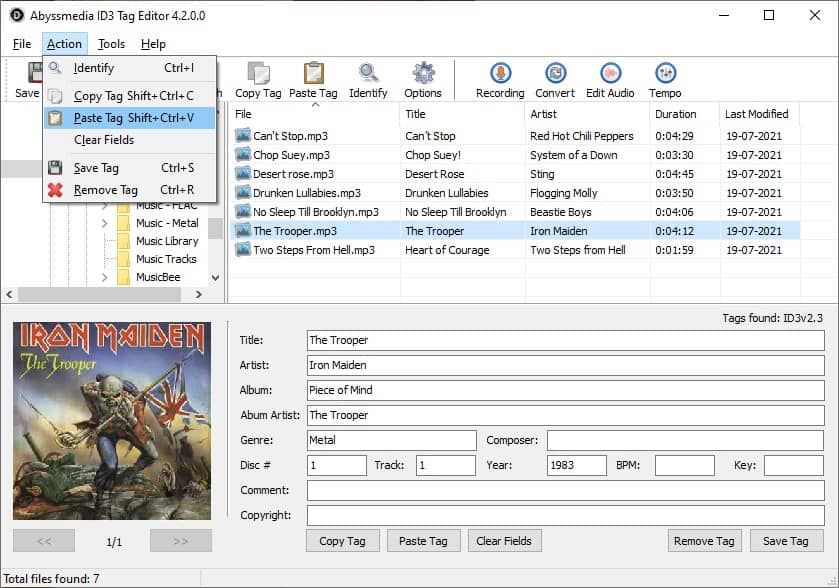Click into the Album input field
839x588 pixels.
coord(566,390)
